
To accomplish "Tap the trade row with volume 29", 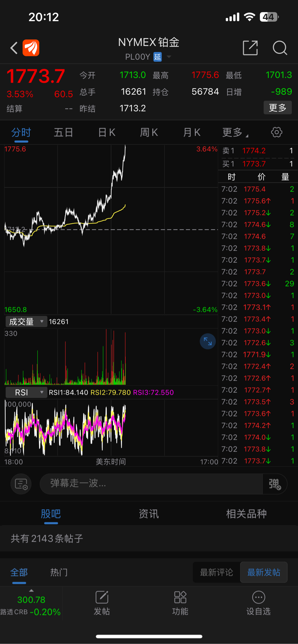I will pos(258,284).
